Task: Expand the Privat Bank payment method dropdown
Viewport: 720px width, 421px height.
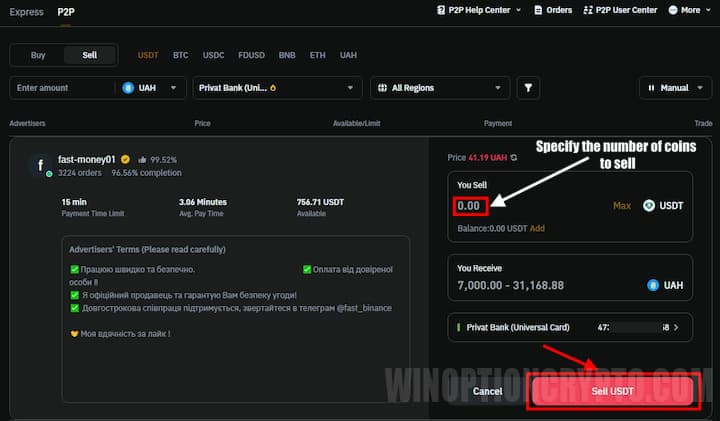Action: point(277,88)
